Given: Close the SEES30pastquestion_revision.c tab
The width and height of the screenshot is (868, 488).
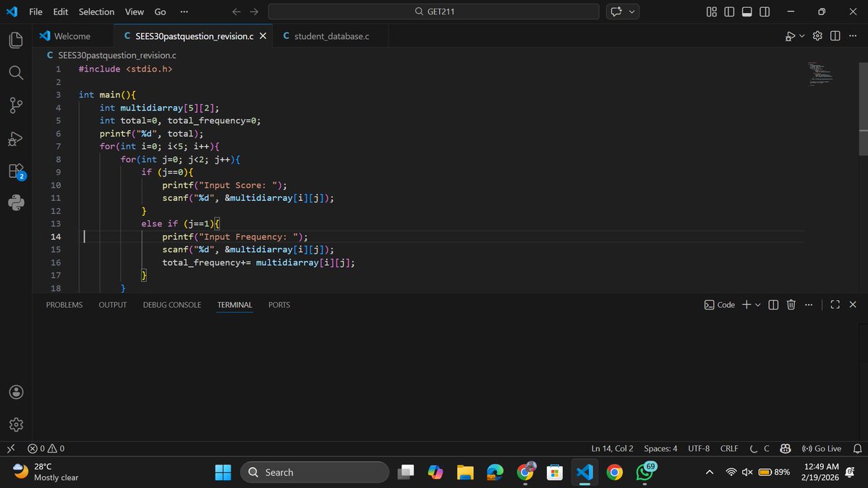Looking at the screenshot, I should click(x=263, y=36).
